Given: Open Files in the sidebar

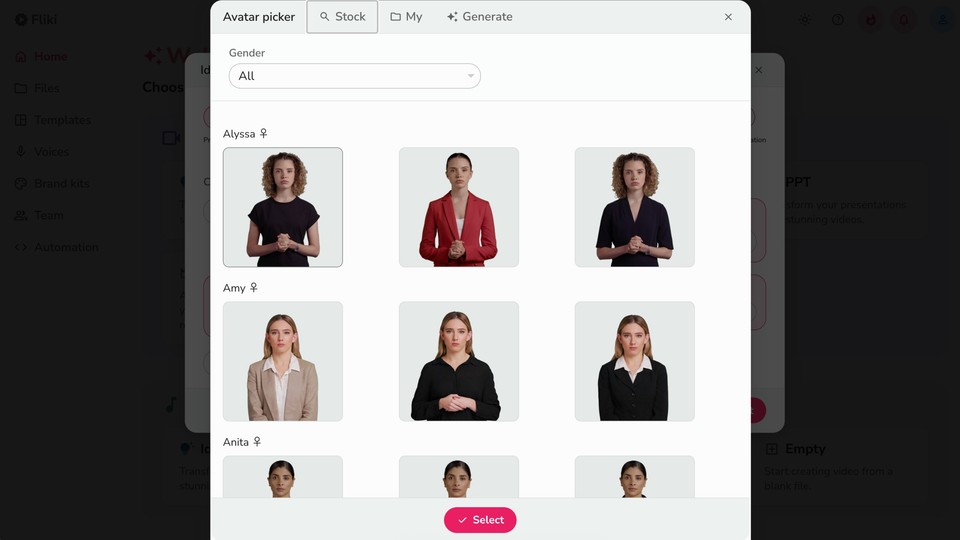Looking at the screenshot, I should click(37, 88).
